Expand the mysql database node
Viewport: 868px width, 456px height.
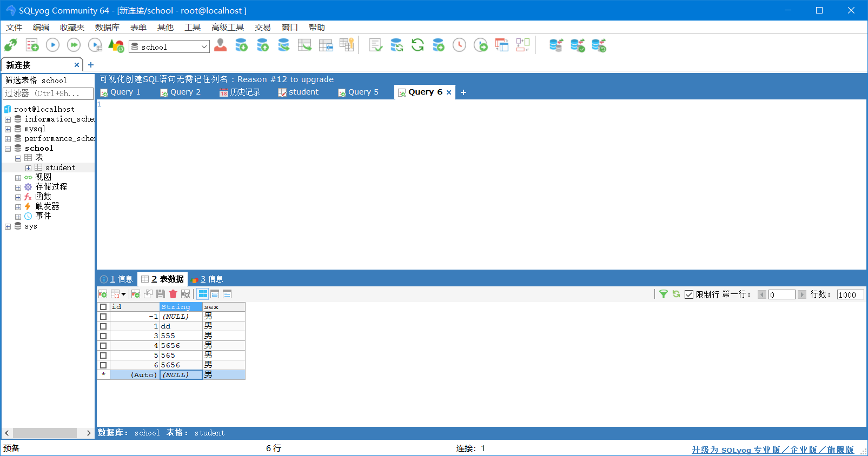point(8,129)
